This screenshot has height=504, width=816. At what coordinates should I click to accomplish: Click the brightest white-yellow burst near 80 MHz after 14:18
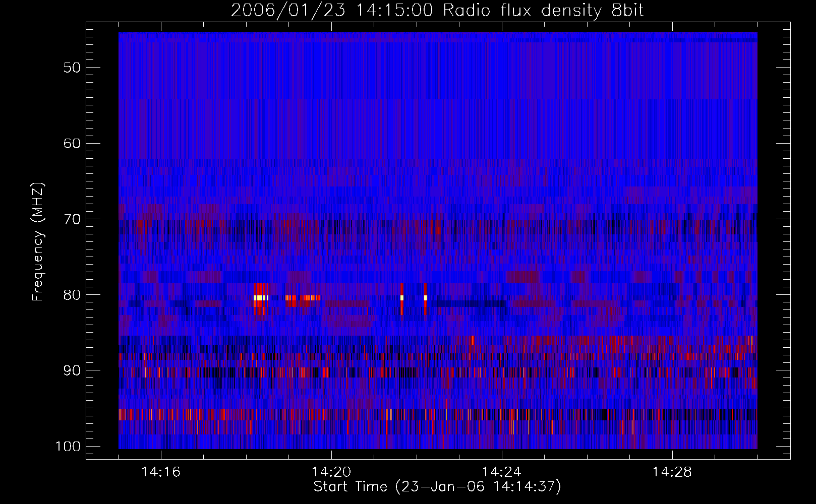click(x=261, y=298)
